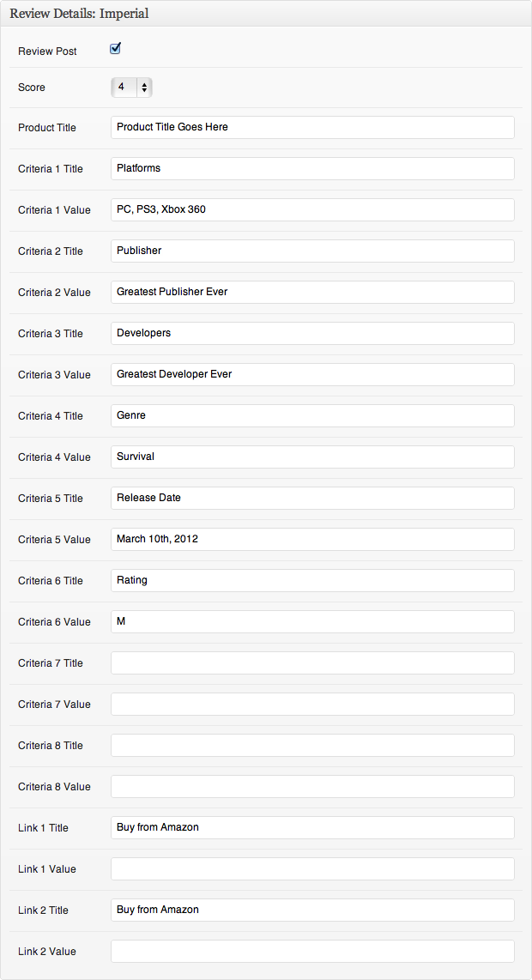Click the Criteria 2 Title field with Publisher
The width and height of the screenshot is (532, 980).
coord(312,251)
